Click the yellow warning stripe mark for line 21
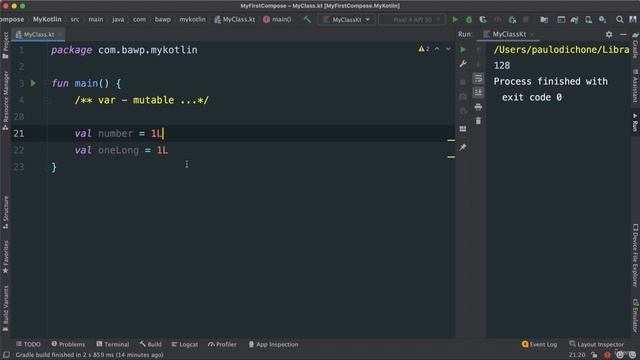This screenshot has width=640, height=360. [x=451, y=140]
